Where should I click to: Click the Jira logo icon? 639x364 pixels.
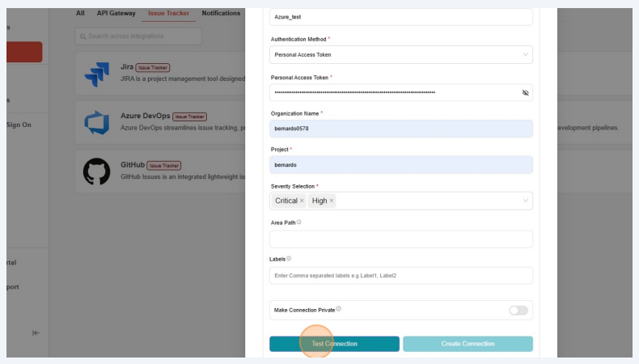point(96,74)
